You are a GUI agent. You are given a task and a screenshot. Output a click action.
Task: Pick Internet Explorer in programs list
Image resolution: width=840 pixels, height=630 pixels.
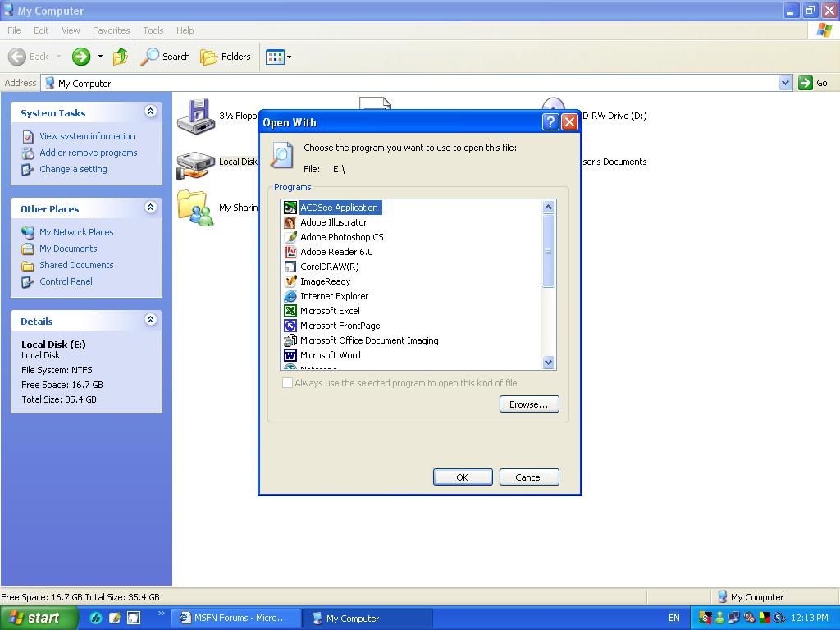(335, 296)
